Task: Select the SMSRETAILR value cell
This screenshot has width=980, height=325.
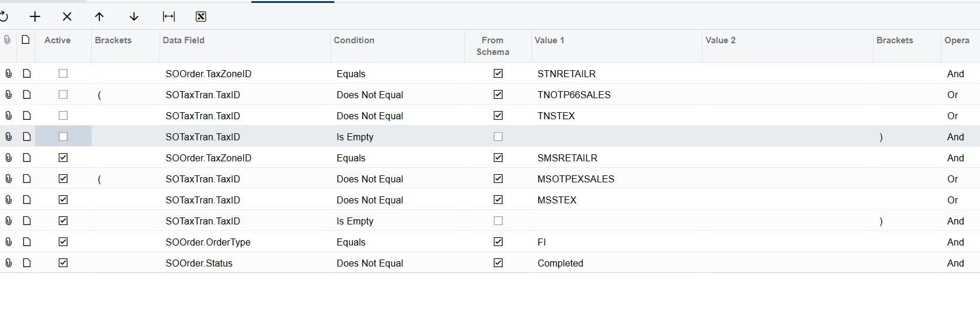Action: (617, 158)
